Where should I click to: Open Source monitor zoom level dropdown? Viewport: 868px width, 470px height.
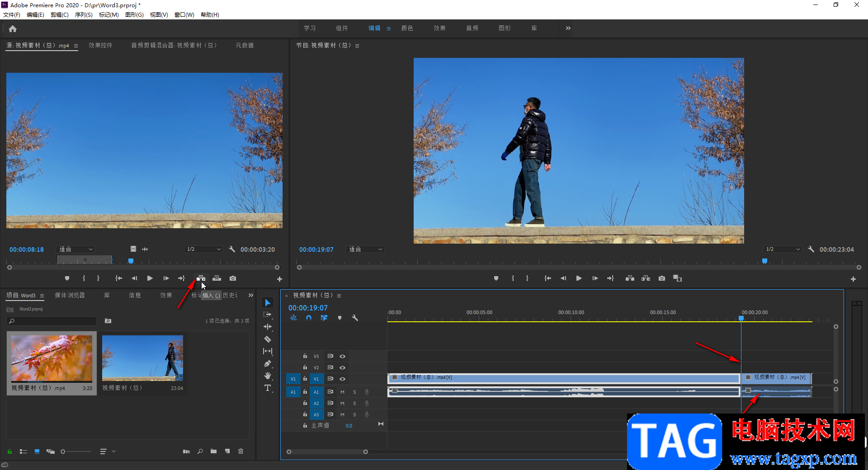tap(75, 249)
